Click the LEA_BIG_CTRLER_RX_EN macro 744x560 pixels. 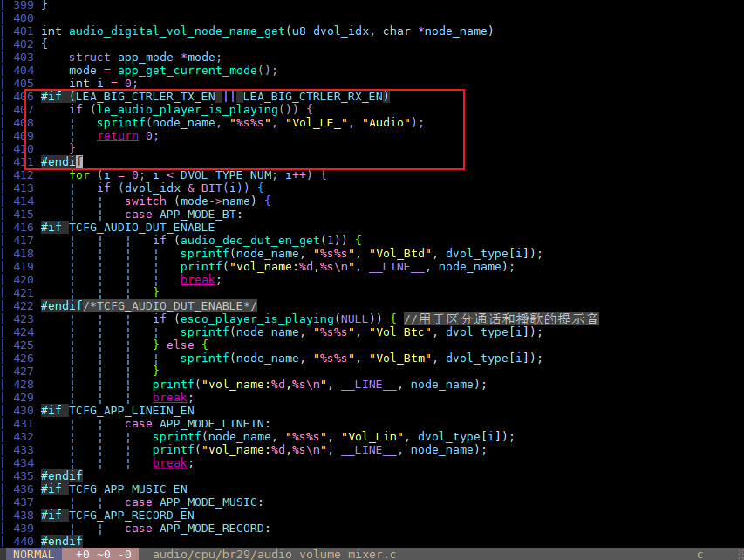[x=312, y=97]
